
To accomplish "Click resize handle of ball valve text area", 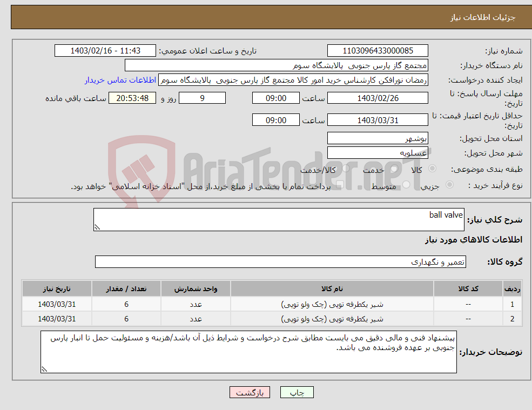I will coord(97,227).
